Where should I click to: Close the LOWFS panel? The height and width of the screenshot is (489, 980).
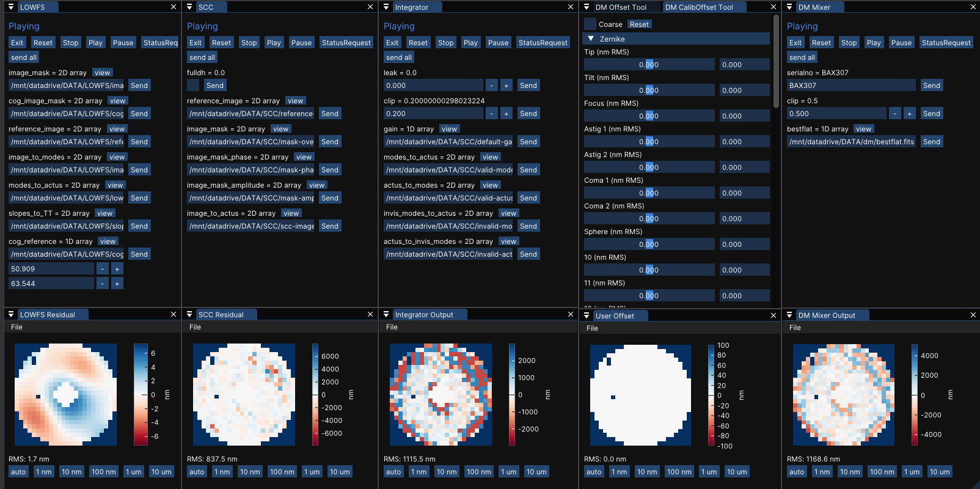tap(174, 7)
